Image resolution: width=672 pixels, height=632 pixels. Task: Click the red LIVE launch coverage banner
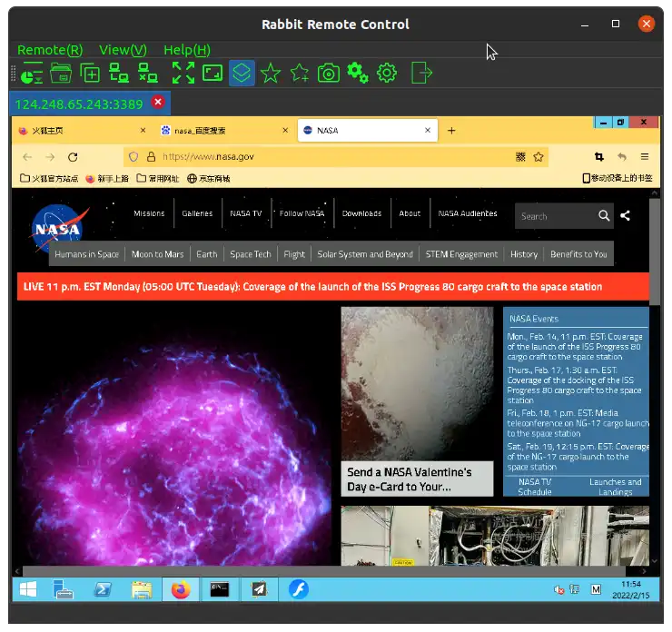[333, 287]
